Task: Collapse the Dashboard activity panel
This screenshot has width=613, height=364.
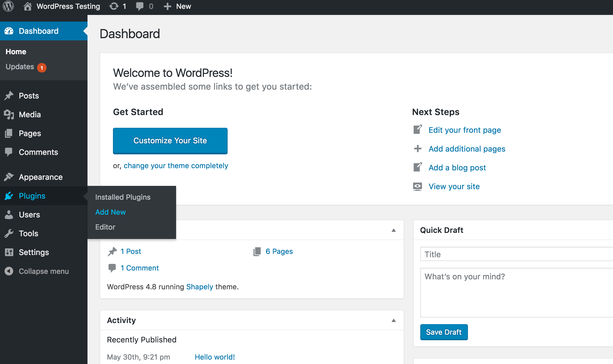Action: pyautogui.click(x=394, y=321)
